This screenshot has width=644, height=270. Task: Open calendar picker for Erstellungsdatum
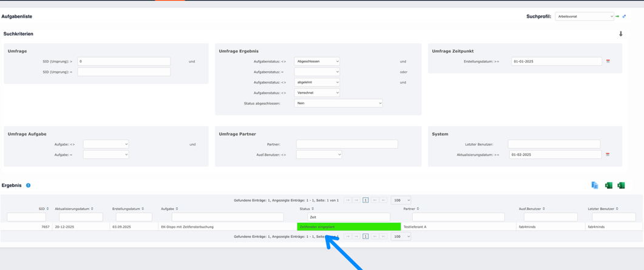click(x=608, y=61)
